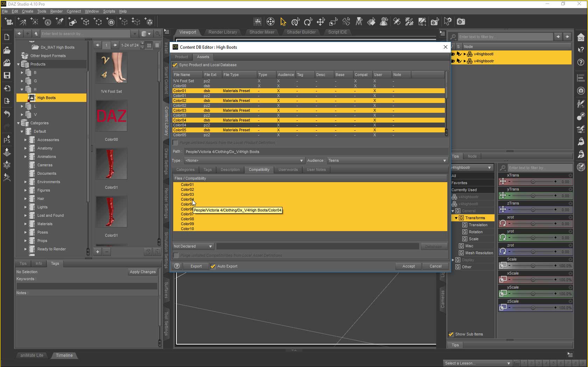Select the Color00 DAZ thumbnail

[111, 116]
